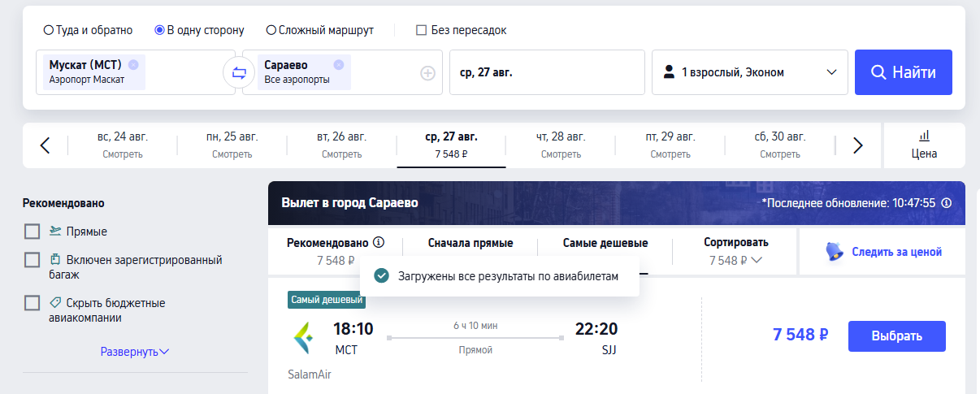
Task: Click info icon next to Рекомендовано
Action: click(x=379, y=242)
